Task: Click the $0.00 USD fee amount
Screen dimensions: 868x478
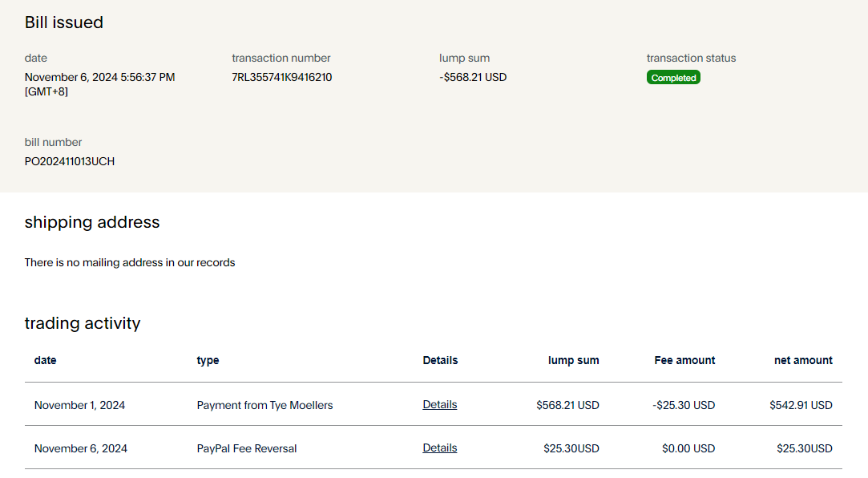Action: click(688, 448)
